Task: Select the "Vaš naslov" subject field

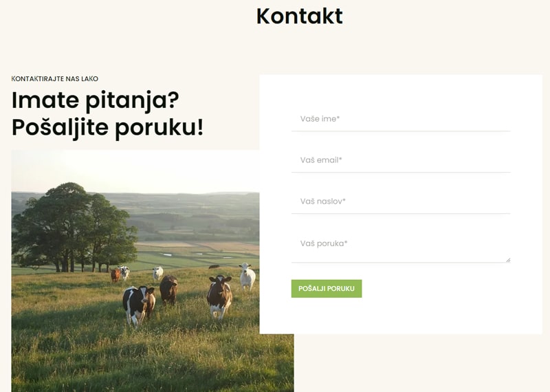Action: (x=401, y=202)
